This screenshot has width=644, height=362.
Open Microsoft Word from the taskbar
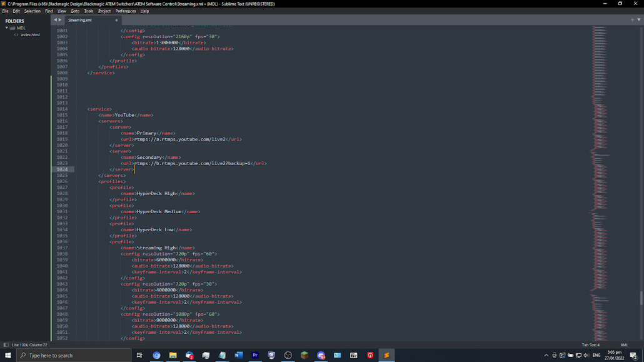[238, 355]
